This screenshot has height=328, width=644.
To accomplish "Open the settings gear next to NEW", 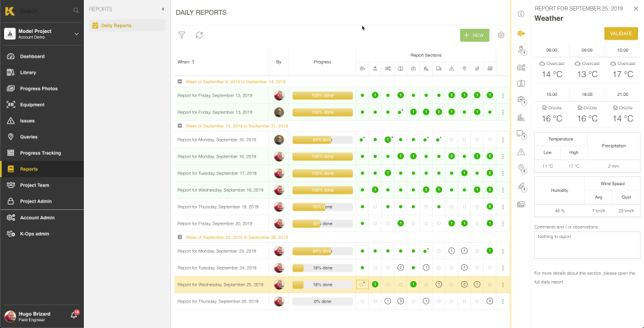I will coord(500,35).
